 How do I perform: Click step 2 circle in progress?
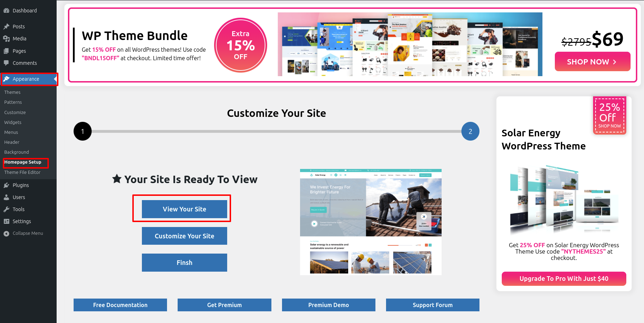pyautogui.click(x=470, y=131)
